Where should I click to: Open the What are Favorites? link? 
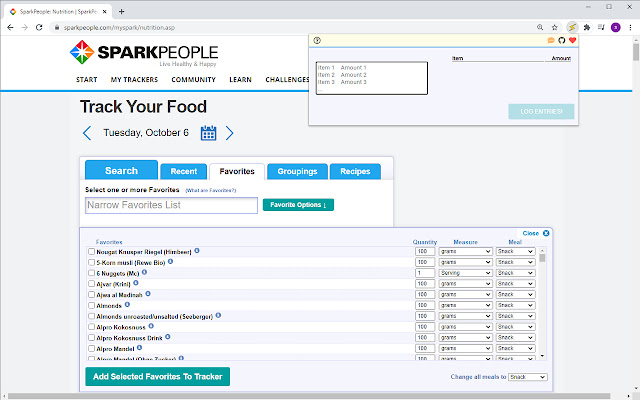pyautogui.click(x=211, y=190)
